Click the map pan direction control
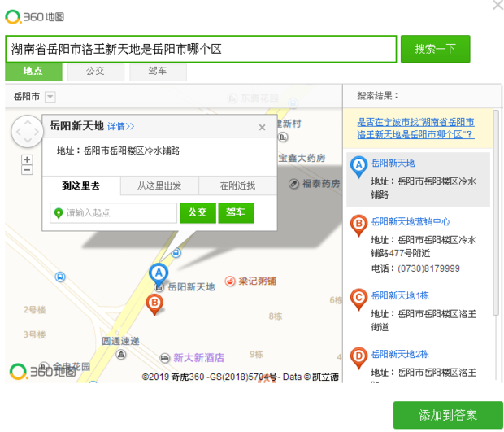This screenshot has height=432, width=504. tap(28, 131)
